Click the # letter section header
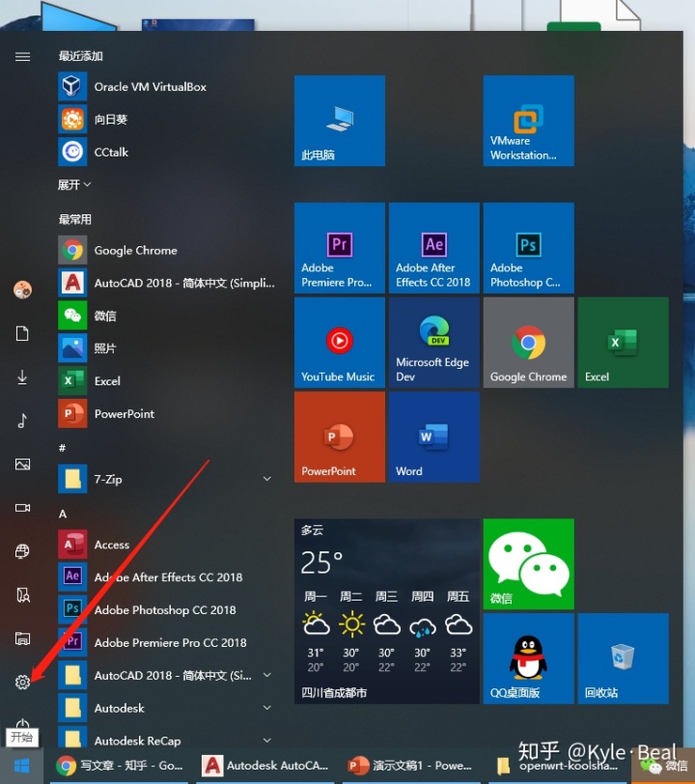Image resolution: width=695 pixels, height=784 pixels. 63,448
